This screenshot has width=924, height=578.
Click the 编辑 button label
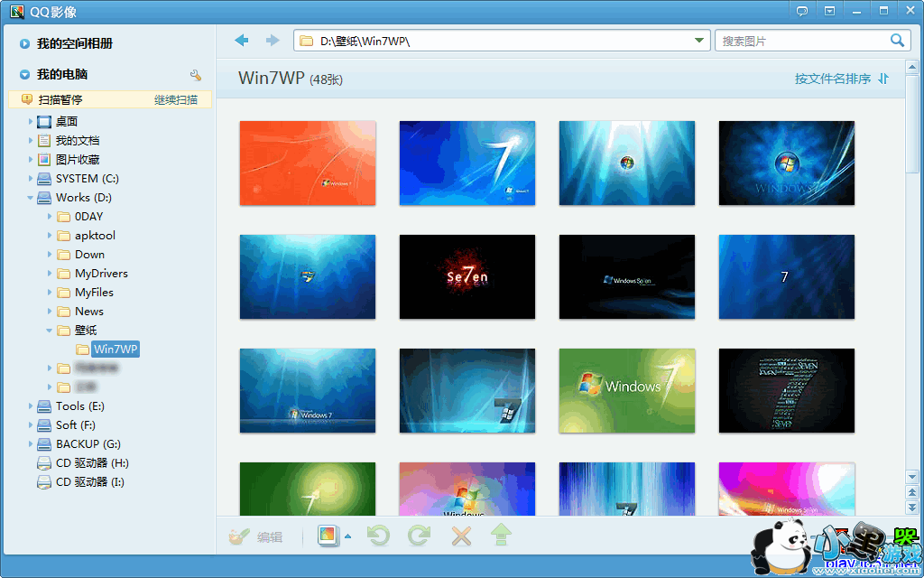[270, 536]
